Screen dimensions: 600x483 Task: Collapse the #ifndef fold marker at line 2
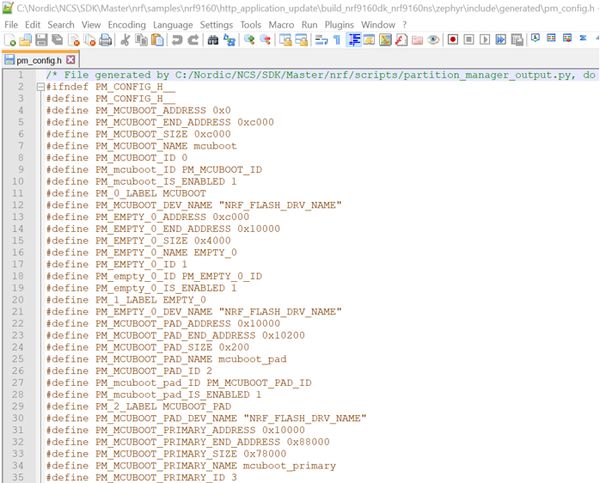point(41,87)
